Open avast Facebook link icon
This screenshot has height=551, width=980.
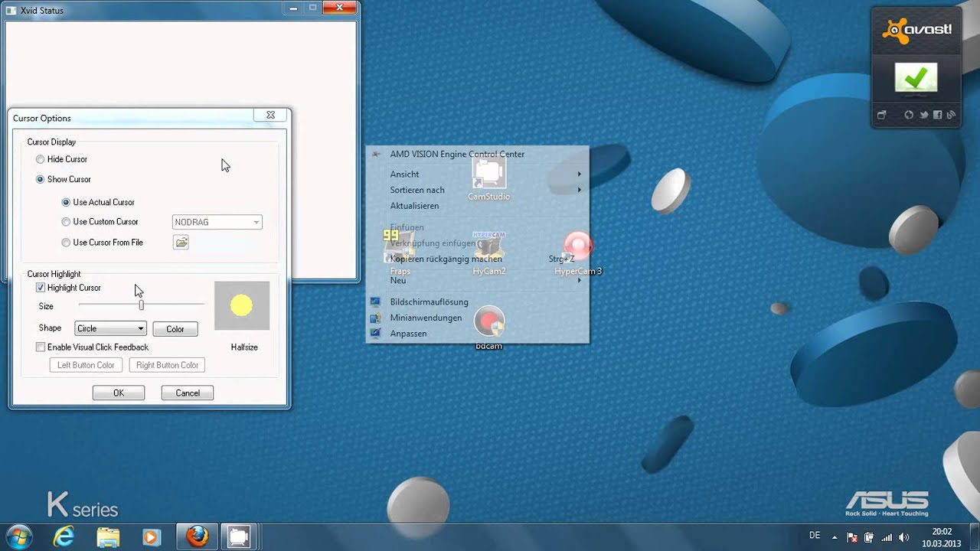click(937, 115)
